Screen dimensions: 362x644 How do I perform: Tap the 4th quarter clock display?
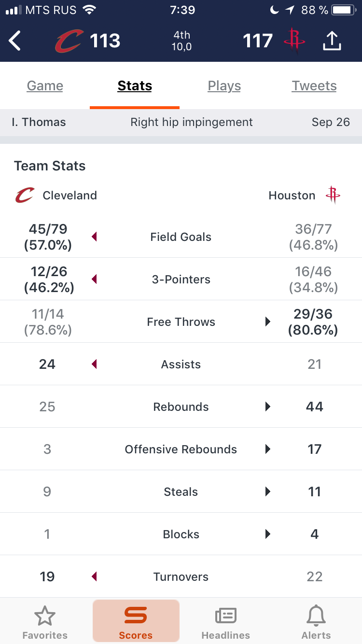tap(182, 41)
